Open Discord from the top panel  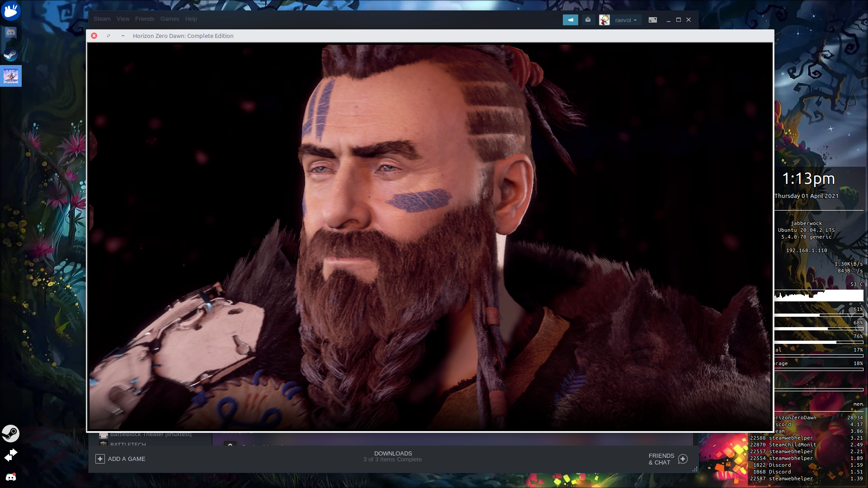pos(11,33)
